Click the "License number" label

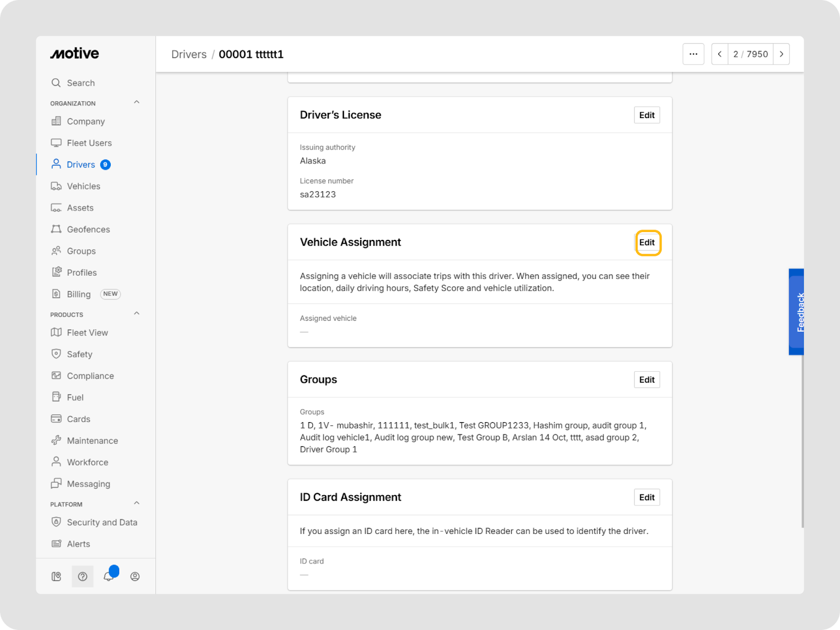tap(327, 181)
